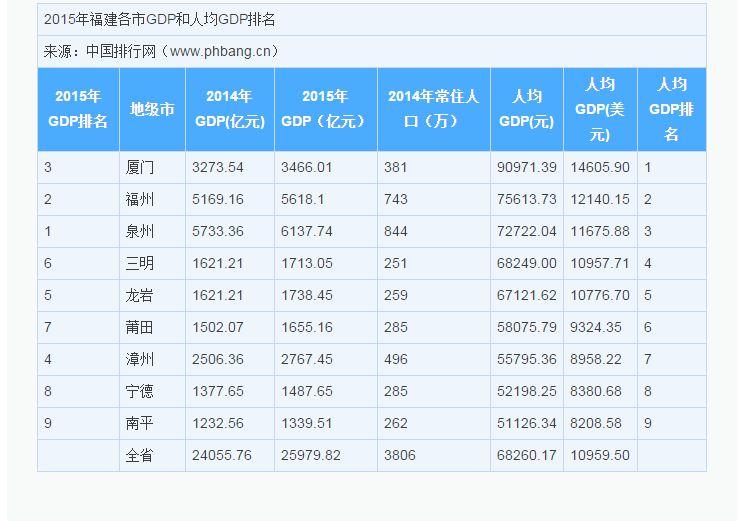Click the '2014年GDP(亿元)' column header

(230, 109)
